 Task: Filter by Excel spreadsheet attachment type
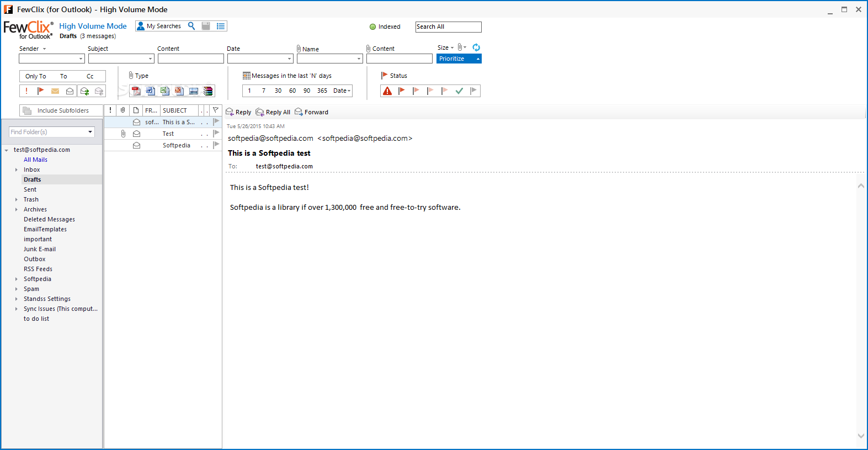click(165, 91)
